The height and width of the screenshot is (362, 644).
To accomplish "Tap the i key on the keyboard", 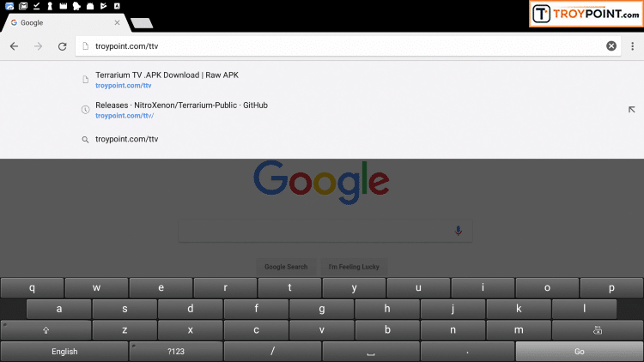I will pyautogui.click(x=483, y=287).
